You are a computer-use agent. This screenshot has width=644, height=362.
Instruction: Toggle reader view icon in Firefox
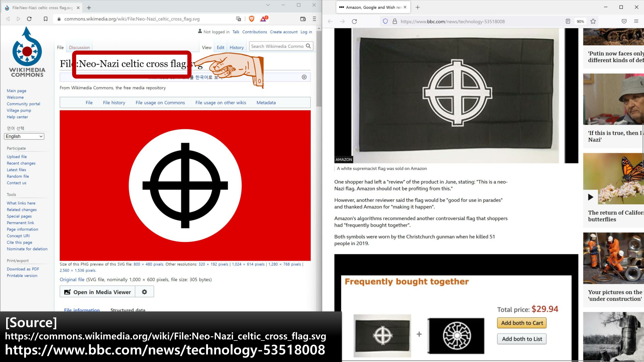point(568,21)
